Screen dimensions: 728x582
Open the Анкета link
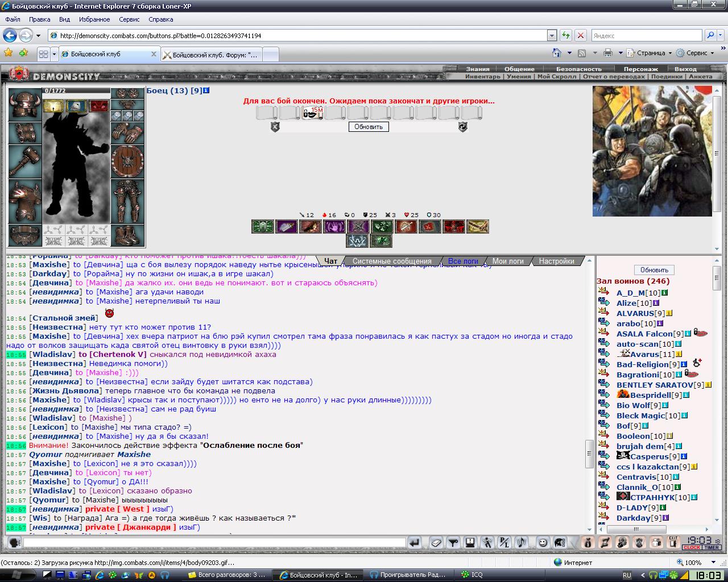(x=701, y=76)
